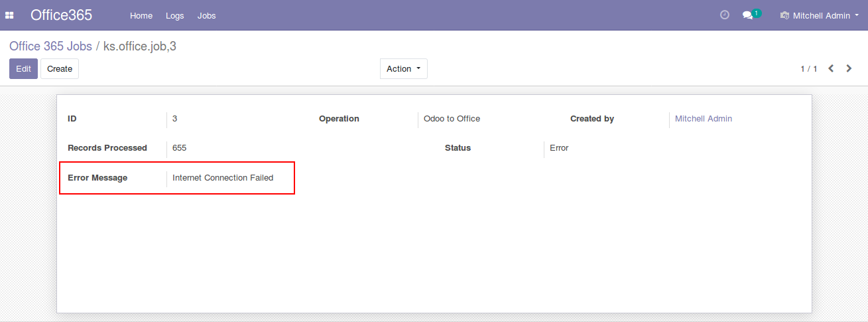The height and width of the screenshot is (322, 868).
Task: Open the apps grid menu icon
Action: (10, 15)
